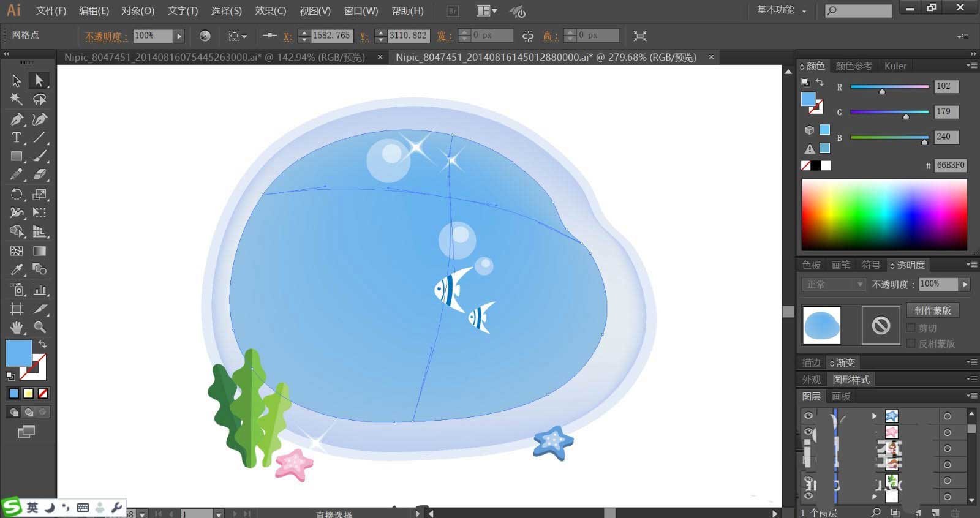Select the Gradient tool
This screenshot has height=518, width=980.
tap(40, 251)
